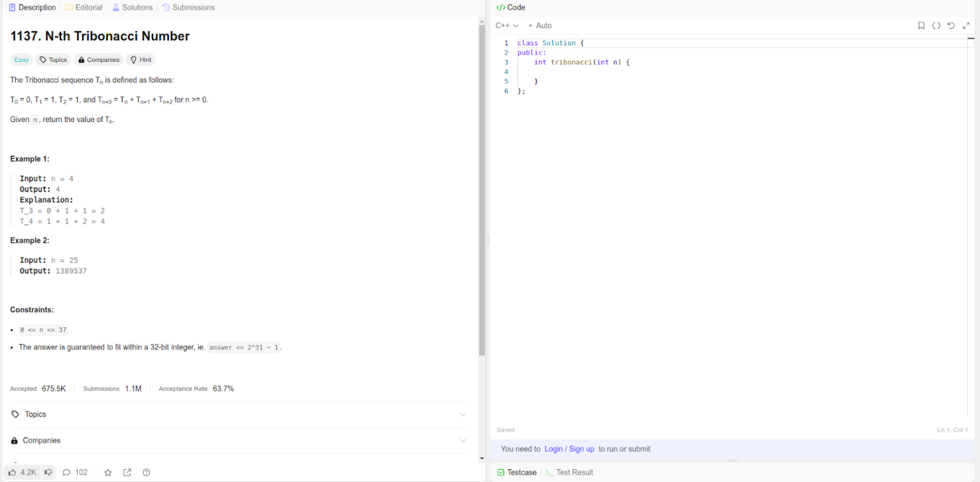The height and width of the screenshot is (482, 980).
Task: Expand the code editor to fullscreen
Action: tap(965, 26)
